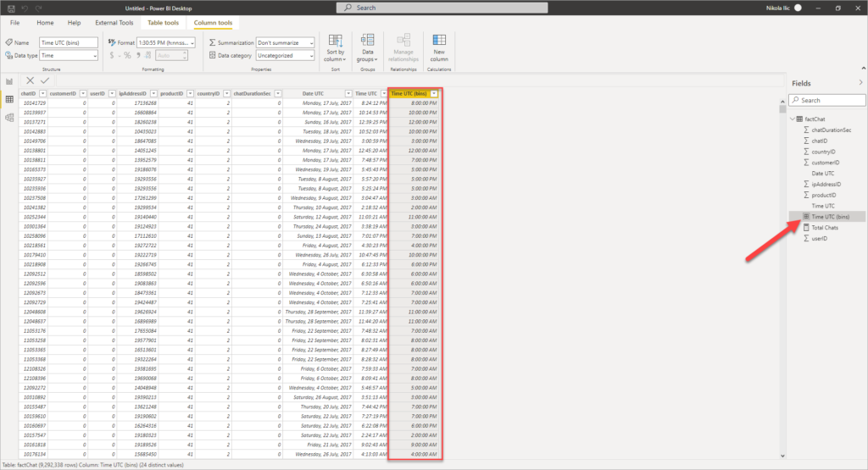Click the chatDurationSec column header
Viewport: 868px width, 470px height.
coord(253,93)
